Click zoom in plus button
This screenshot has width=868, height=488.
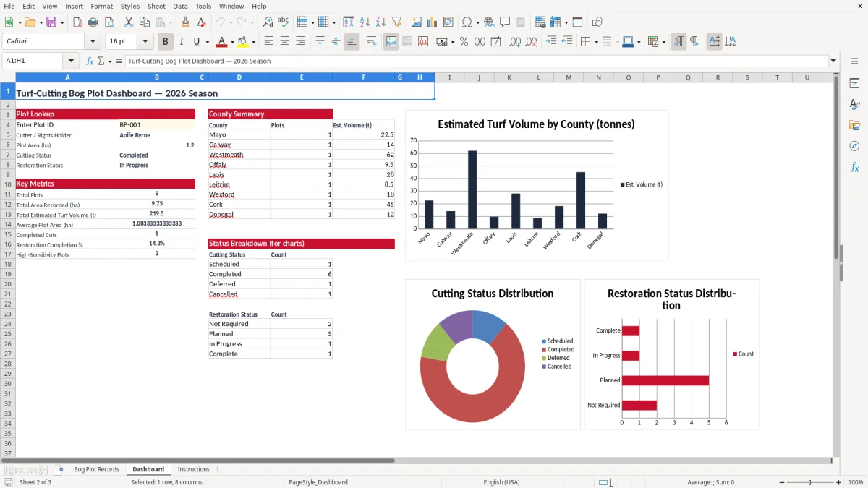pos(839,482)
